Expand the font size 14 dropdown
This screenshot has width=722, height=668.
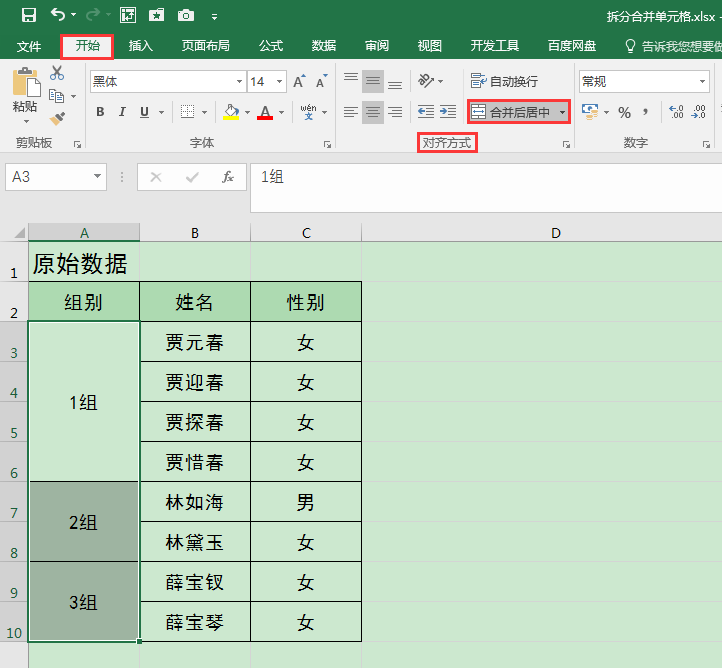click(x=279, y=81)
